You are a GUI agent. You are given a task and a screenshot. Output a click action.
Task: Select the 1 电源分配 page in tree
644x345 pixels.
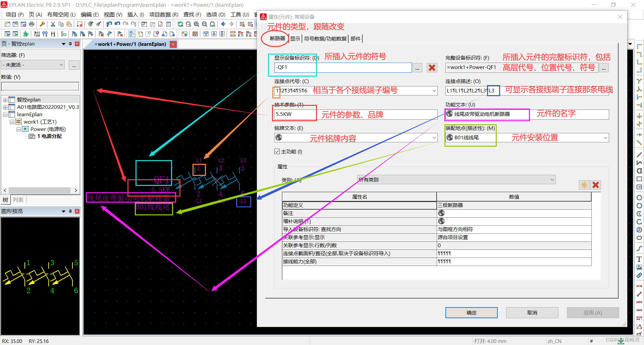[x=49, y=136]
